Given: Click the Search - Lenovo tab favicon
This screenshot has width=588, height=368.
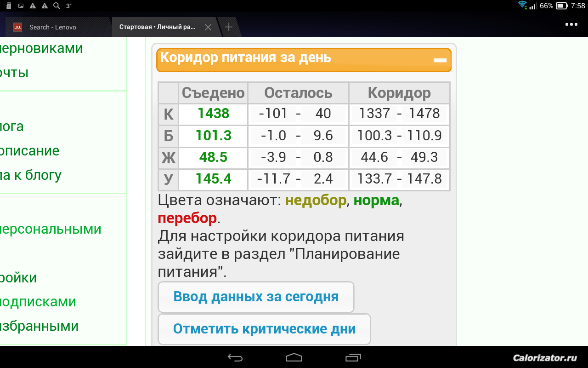Looking at the screenshot, I should tap(17, 27).
